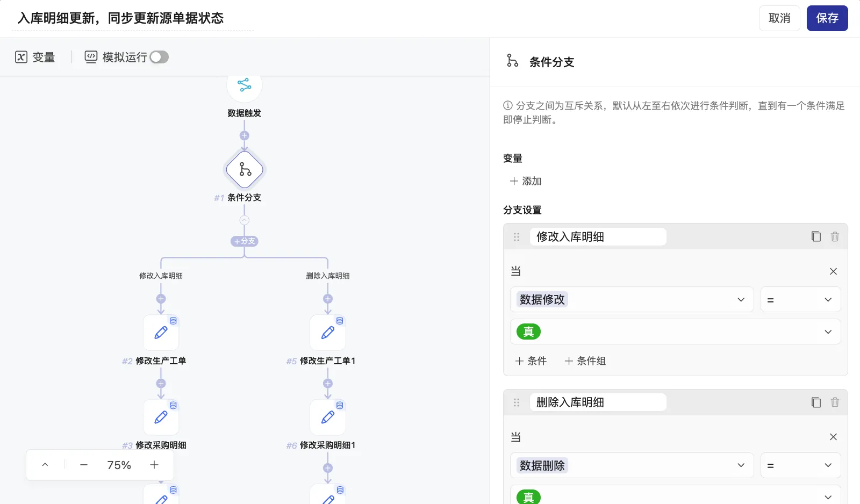Image resolution: width=860 pixels, height=504 pixels.
Task: Click 取消 to discard changes
Action: [779, 18]
